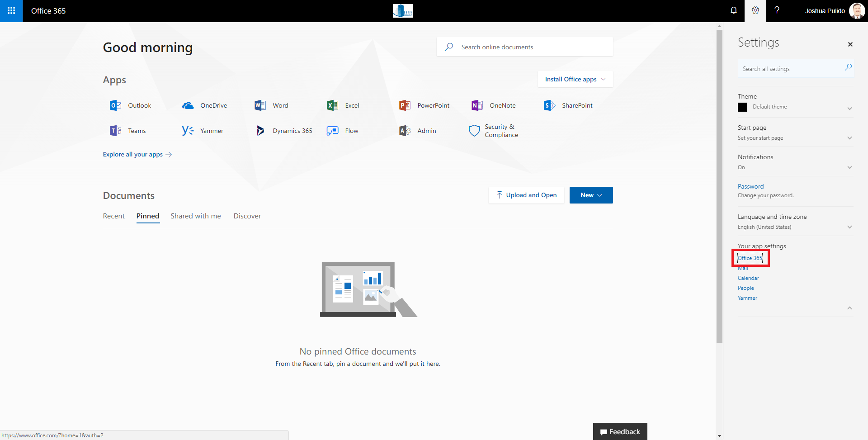Viewport: 868px width, 440px height.
Task: Click the notifications bell icon
Action: pyautogui.click(x=734, y=10)
